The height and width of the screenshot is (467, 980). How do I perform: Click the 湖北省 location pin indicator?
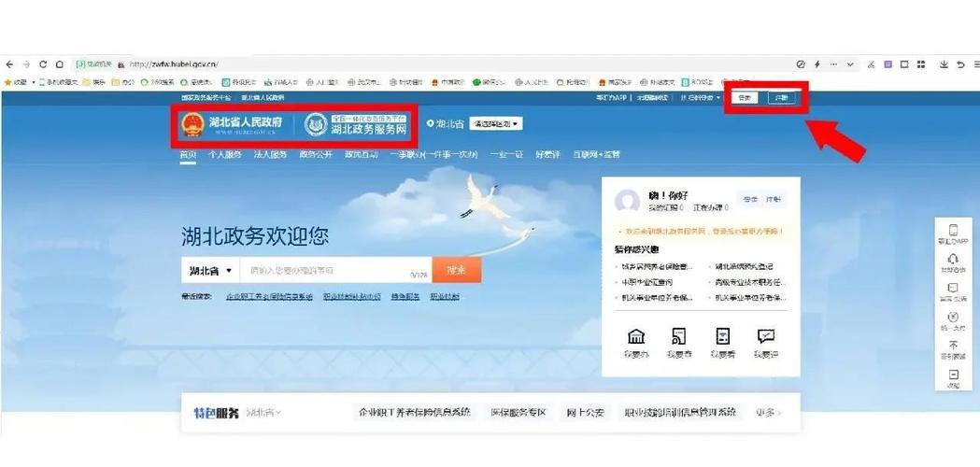coord(445,124)
